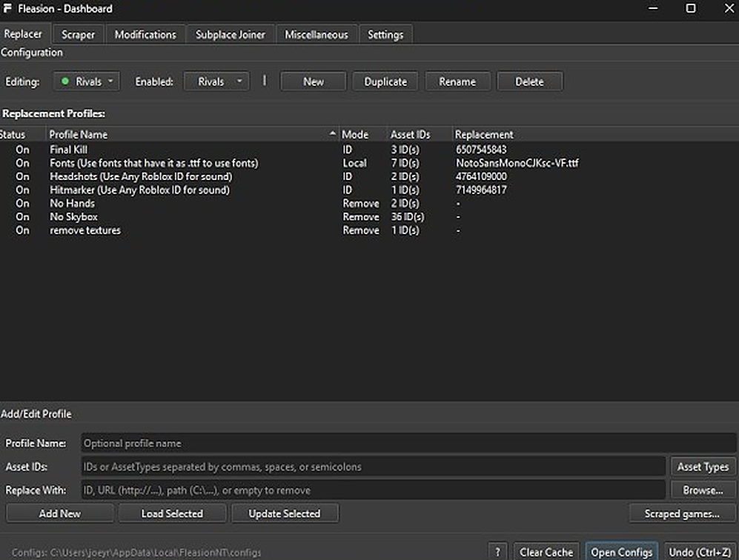Click the configs folder path text
This screenshot has height=560, width=739.
pyautogui.click(x=136, y=553)
